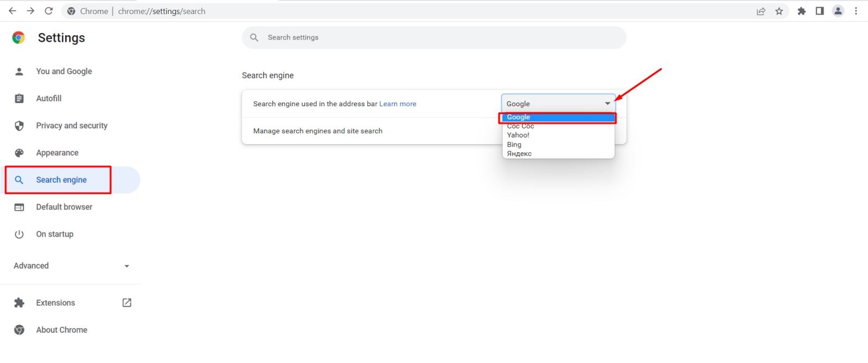Open the profile avatar menu
Viewport: 868px width, 363px height.
coord(838,11)
